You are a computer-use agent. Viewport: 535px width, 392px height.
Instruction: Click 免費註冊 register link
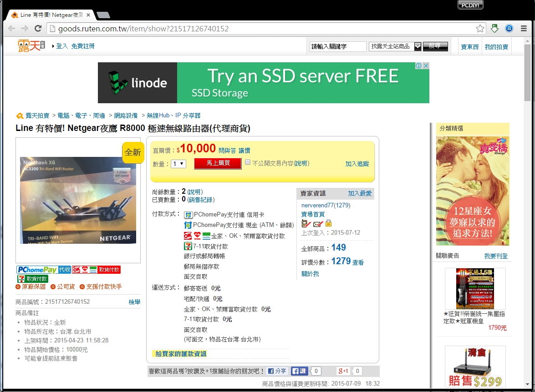83,46
